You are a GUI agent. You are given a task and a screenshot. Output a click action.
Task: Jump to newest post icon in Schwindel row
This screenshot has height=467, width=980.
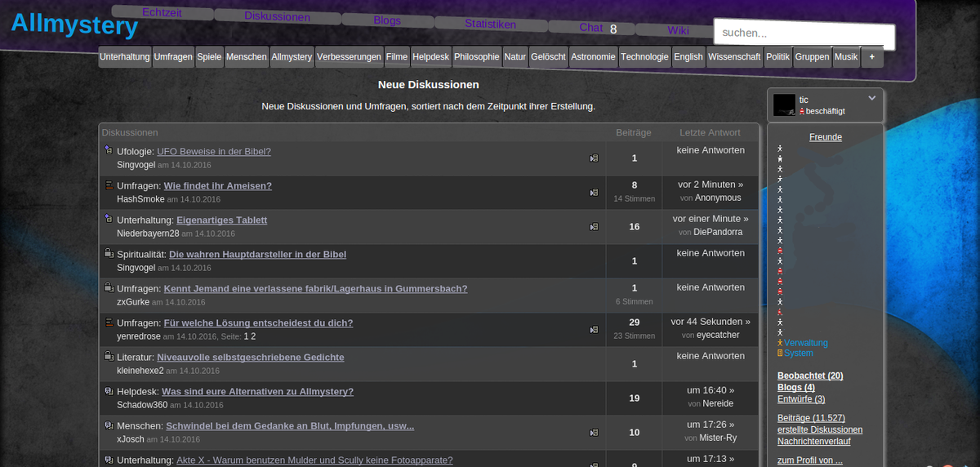tap(594, 433)
